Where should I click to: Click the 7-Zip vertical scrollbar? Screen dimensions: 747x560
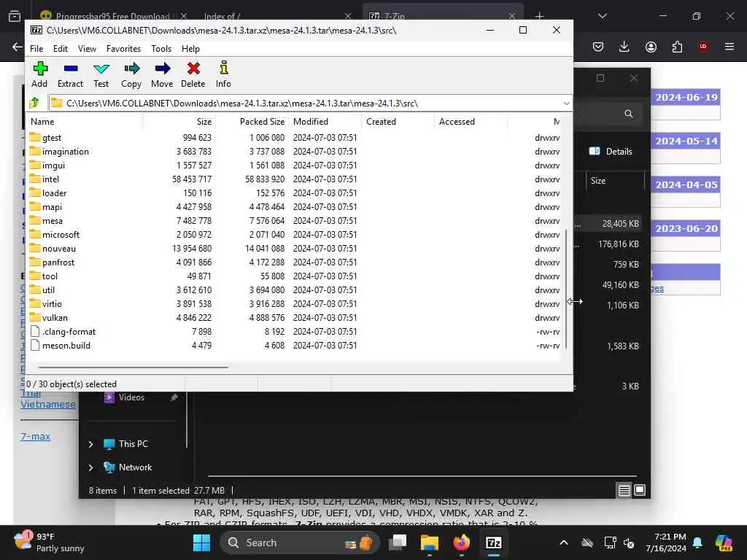(566, 289)
